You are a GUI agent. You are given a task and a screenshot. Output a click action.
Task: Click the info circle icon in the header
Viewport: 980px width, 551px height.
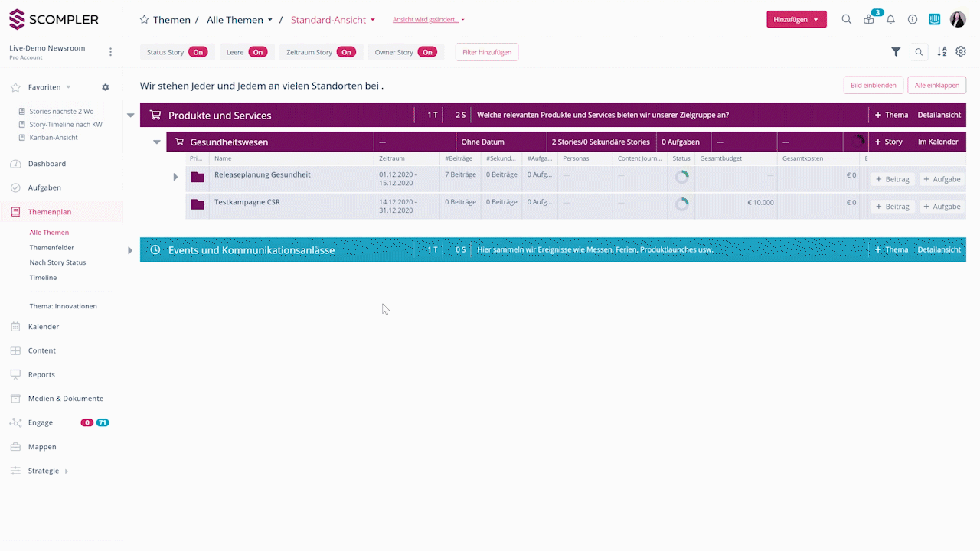[x=913, y=20]
